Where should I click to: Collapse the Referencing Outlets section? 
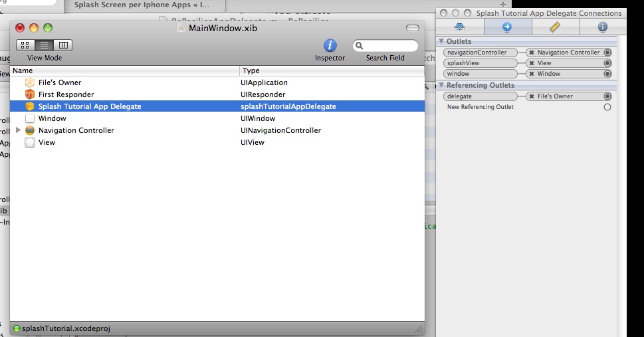[x=441, y=85]
